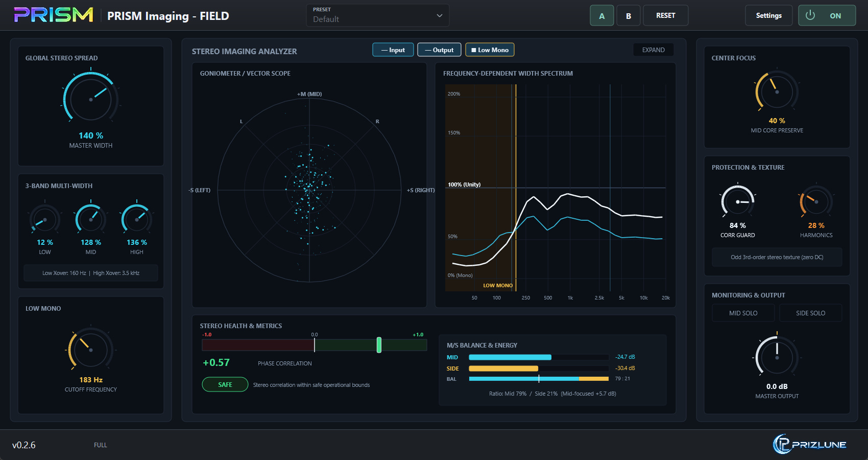Click the phase correlation meter handle
Image resolution: width=868 pixels, height=460 pixels.
pos(379,345)
